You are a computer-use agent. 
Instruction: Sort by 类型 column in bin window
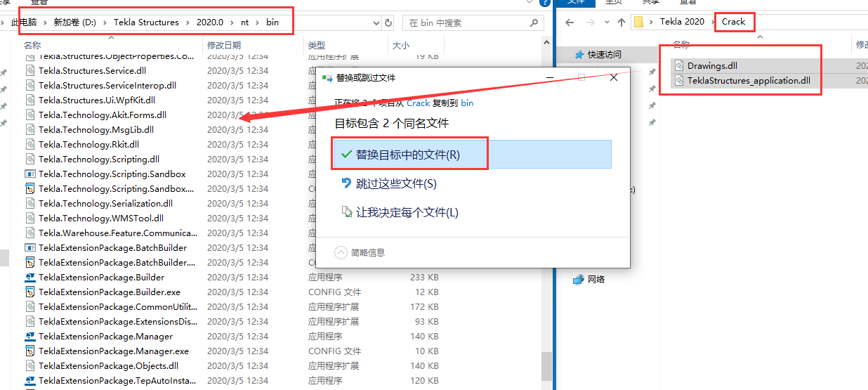pos(317,45)
